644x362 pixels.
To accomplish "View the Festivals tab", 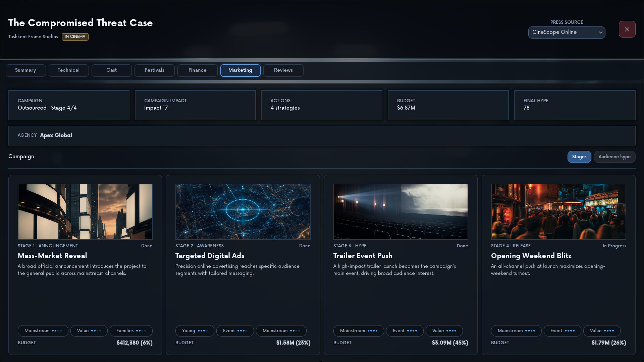I will (154, 70).
